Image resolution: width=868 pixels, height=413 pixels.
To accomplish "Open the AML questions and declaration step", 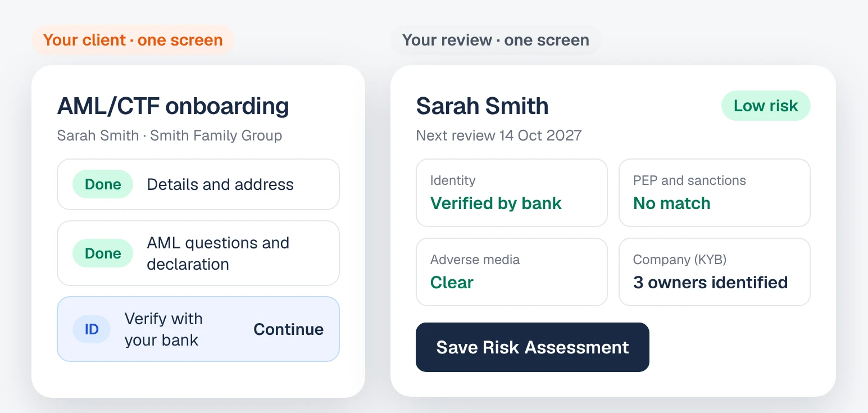I will 198,253.
